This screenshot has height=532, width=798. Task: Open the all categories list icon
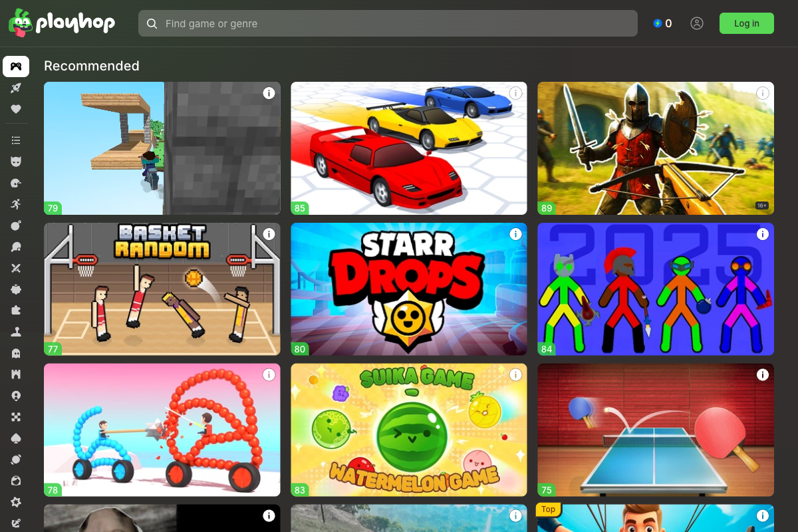[16, 140]
